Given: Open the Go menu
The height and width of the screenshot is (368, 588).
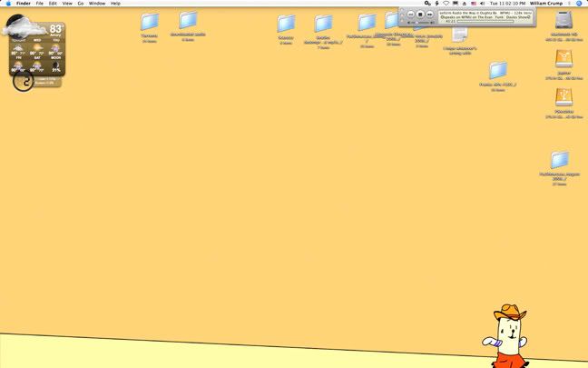Looking at the screenshot, I should point(81,4).
